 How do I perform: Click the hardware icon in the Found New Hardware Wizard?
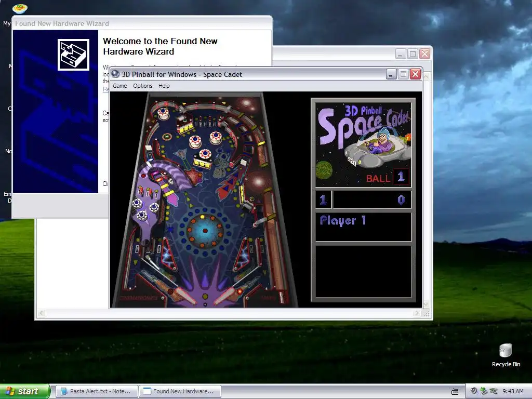tap(73, 55)
